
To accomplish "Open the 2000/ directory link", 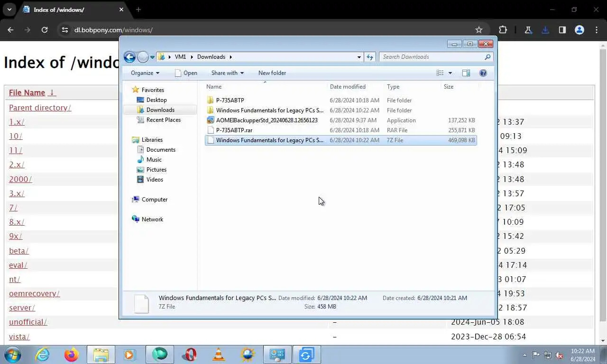I will pos(20,179).
